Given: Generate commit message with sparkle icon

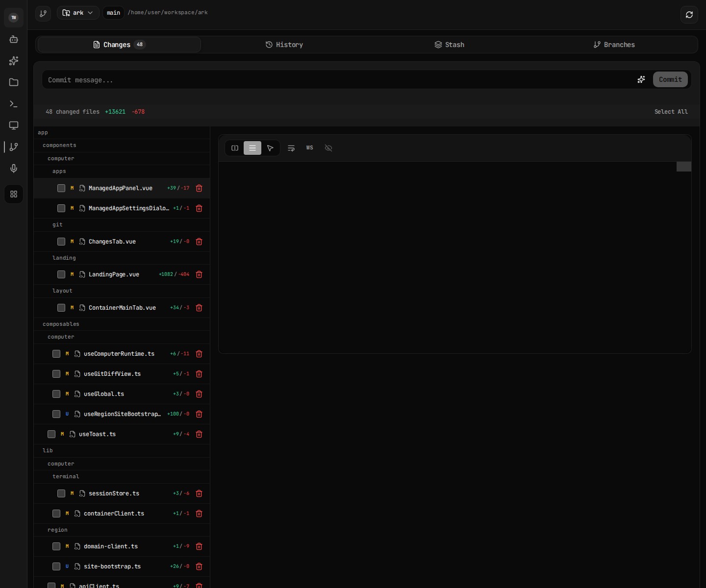Looking at the screenshot, I should tap(641, 79).
